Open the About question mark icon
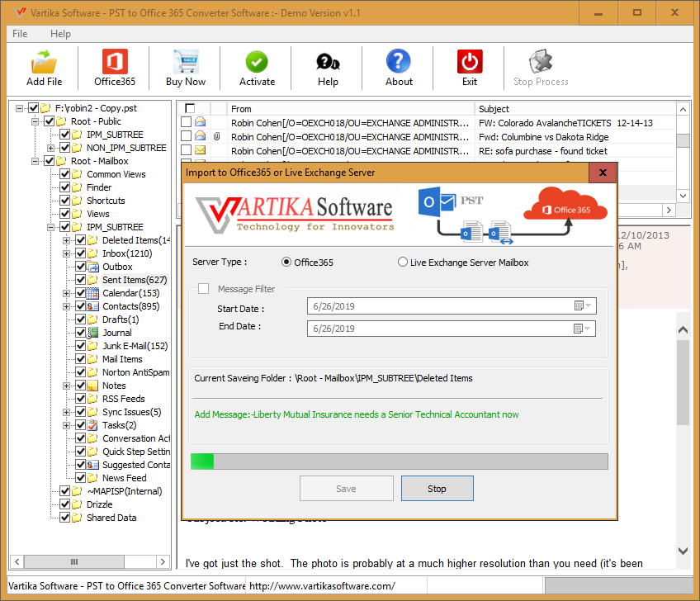 click(398, 61)
